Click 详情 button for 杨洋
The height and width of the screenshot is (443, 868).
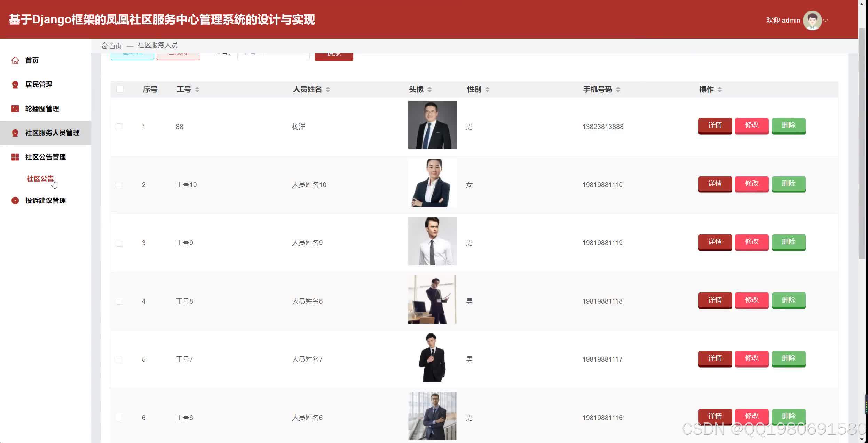click(715, 125)
